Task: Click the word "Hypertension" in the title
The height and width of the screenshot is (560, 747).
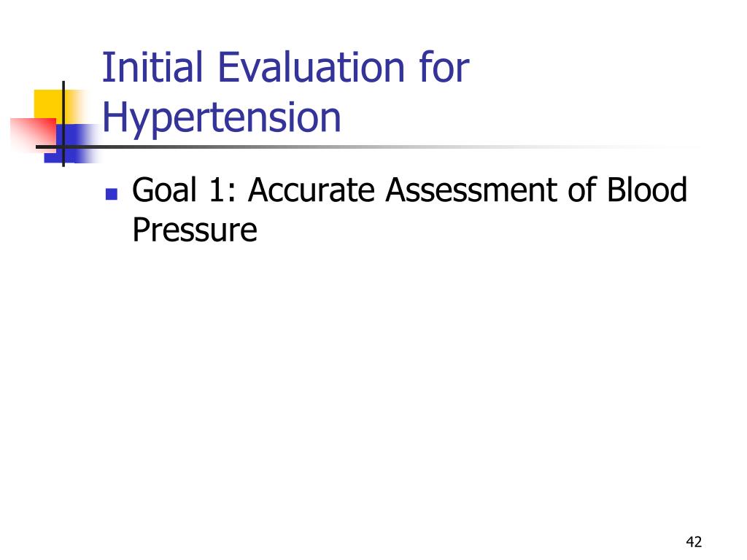Action: click(x=222, y=118)
